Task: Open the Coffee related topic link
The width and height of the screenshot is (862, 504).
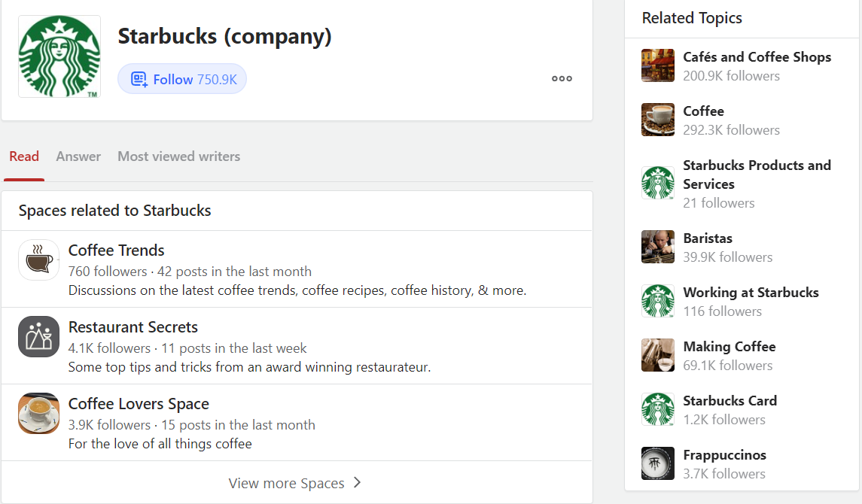Action: coord(703,111)
